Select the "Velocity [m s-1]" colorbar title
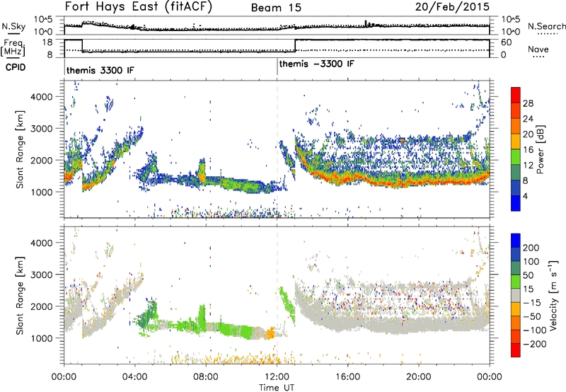566x392 pixels. point(553,295)
